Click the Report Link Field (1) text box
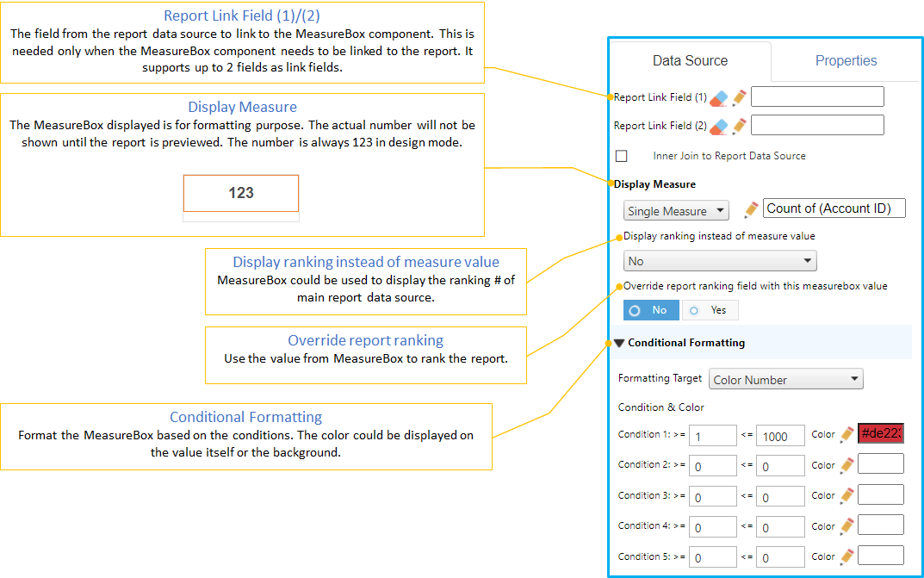 tap(817, 96)
